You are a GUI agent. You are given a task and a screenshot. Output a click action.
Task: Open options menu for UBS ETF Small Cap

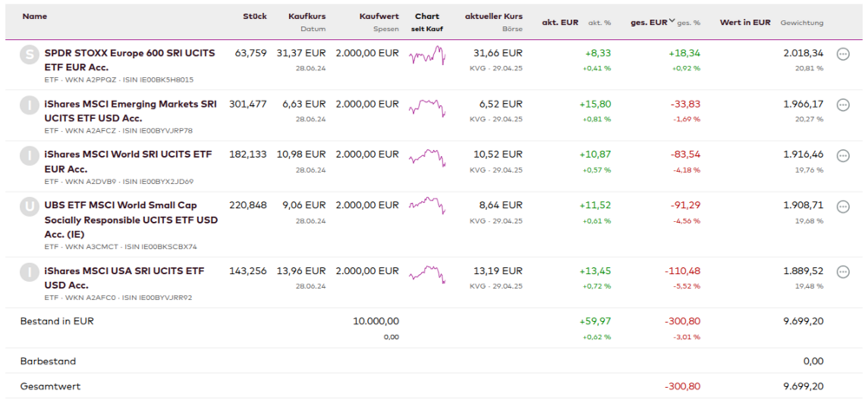coord(842,206)
